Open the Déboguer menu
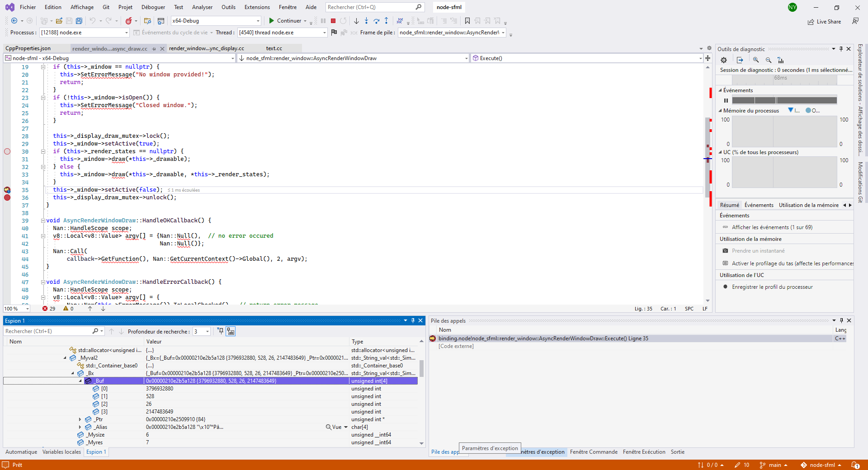Screen dimensions: 868x470 coord(153,7)
